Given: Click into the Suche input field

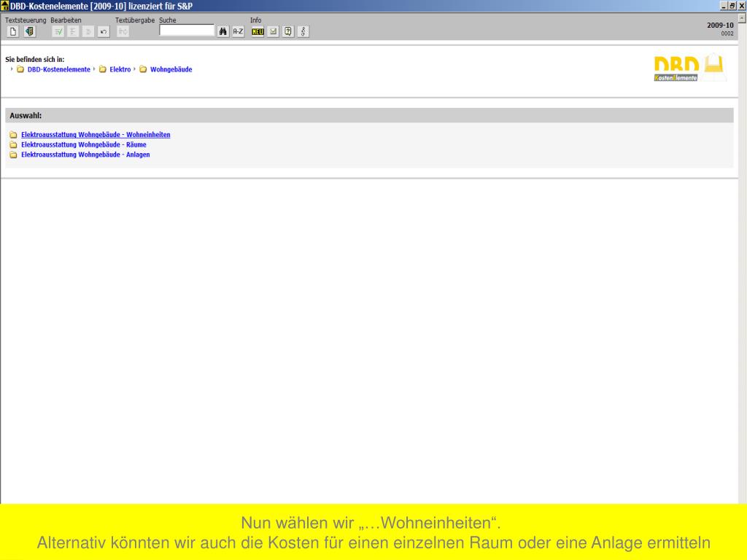Looking at the screenshot, I should [x=187, y=31].
